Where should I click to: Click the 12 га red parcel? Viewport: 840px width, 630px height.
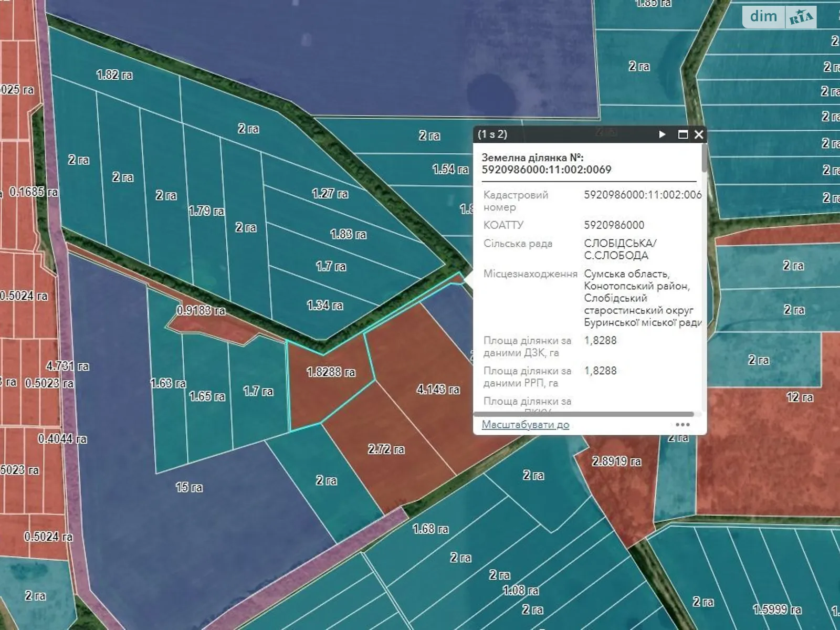[x=799, y=397]
